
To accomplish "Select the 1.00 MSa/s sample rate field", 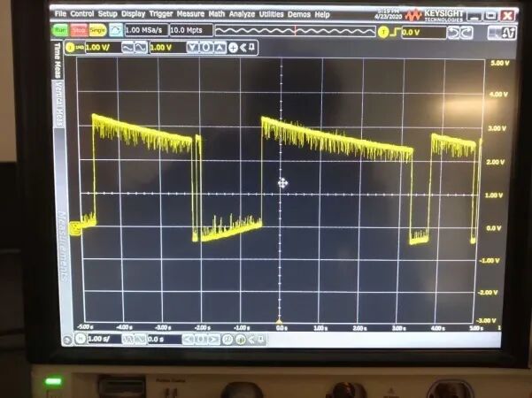I will click(x=146, y=30).
